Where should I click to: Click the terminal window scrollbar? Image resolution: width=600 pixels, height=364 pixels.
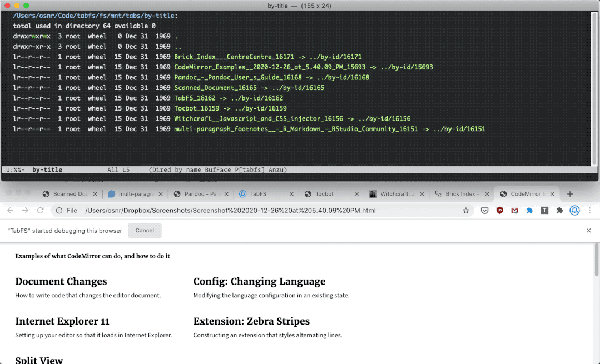pos(594,88)
